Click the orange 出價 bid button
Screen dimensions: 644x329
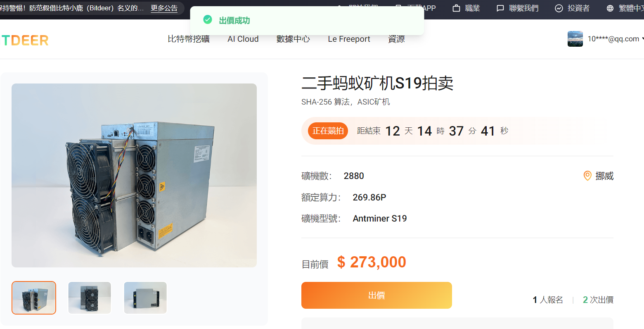[x=376, y=295]
